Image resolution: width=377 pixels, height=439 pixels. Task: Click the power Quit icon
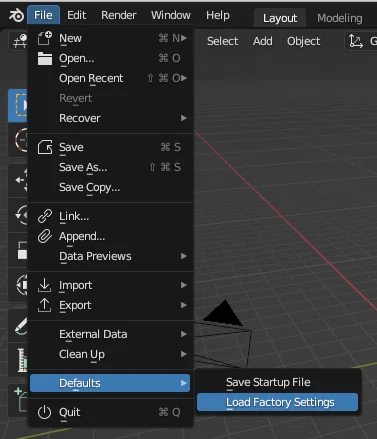45,412
